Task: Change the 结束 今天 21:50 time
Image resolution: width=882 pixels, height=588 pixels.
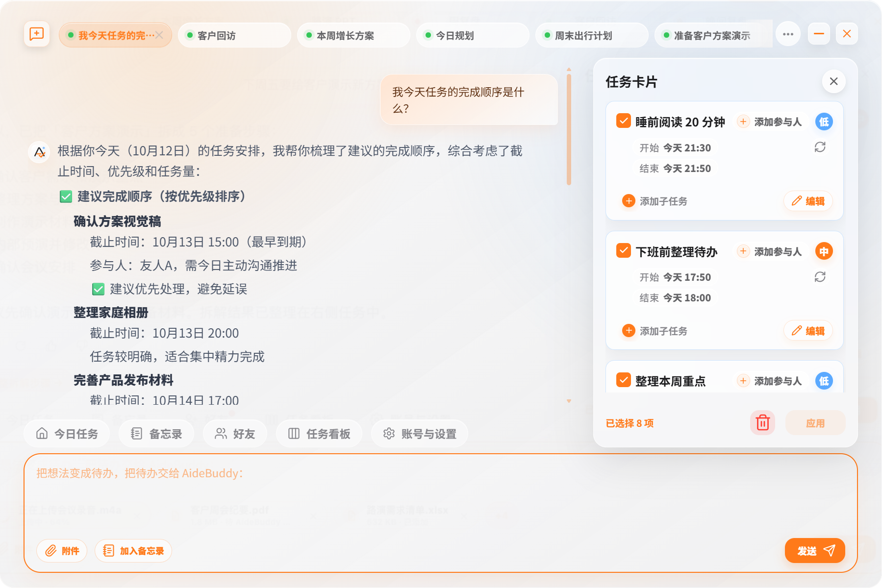Action: pos(675,168)
